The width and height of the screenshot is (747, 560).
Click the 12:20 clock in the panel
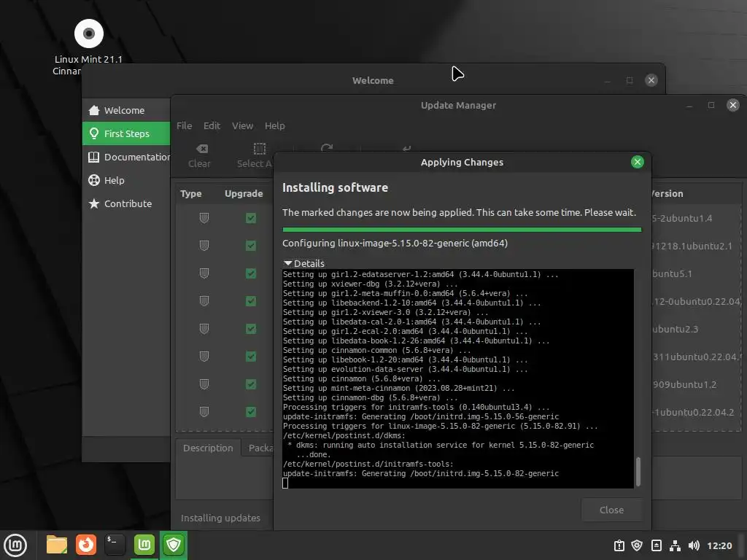coord(719,545)
